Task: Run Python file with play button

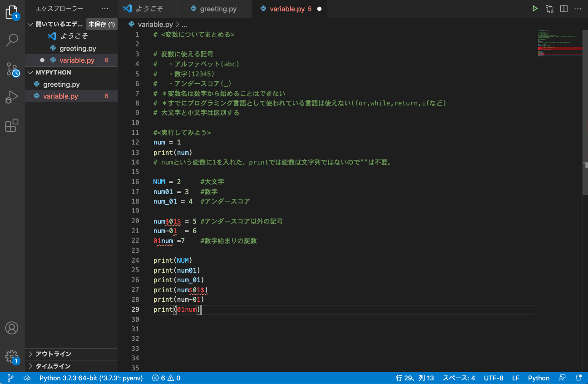Action: coord(535,9)
